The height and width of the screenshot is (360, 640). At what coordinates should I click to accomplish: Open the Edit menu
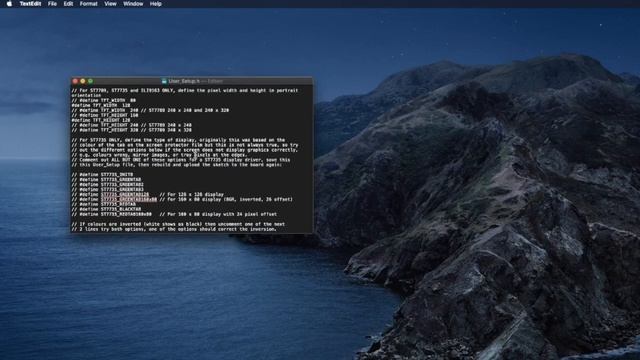68,4
